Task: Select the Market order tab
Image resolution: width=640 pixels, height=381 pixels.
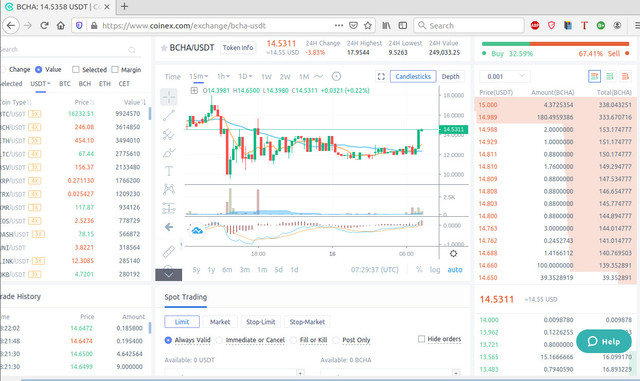Action: [220, 322]
